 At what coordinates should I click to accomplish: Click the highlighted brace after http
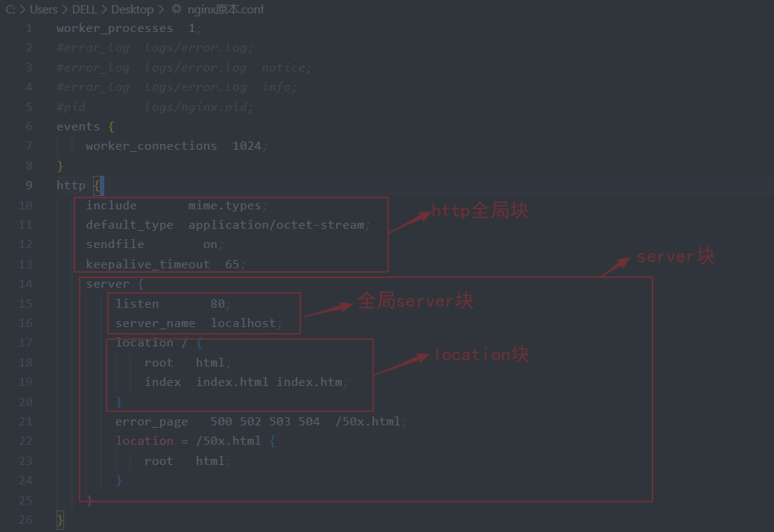(98, 186)
